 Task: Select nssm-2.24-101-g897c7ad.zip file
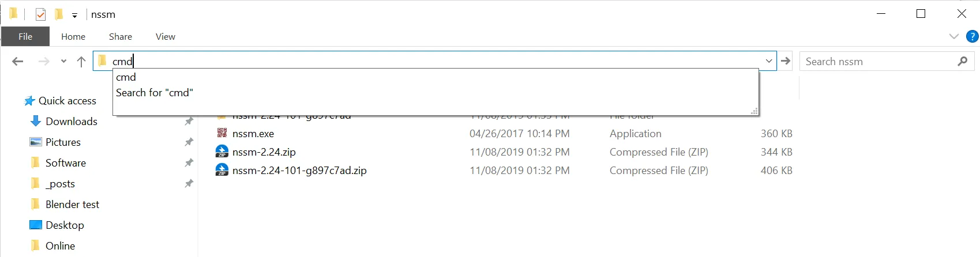coord(299,171)
